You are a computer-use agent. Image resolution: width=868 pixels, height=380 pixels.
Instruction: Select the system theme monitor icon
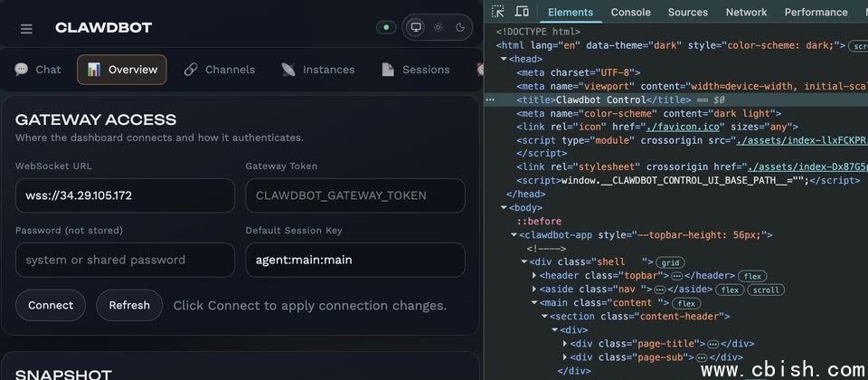416,27
